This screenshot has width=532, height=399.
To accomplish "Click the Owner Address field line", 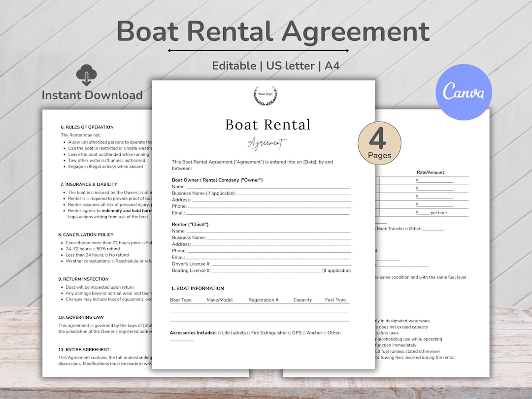I will (271, 200).
